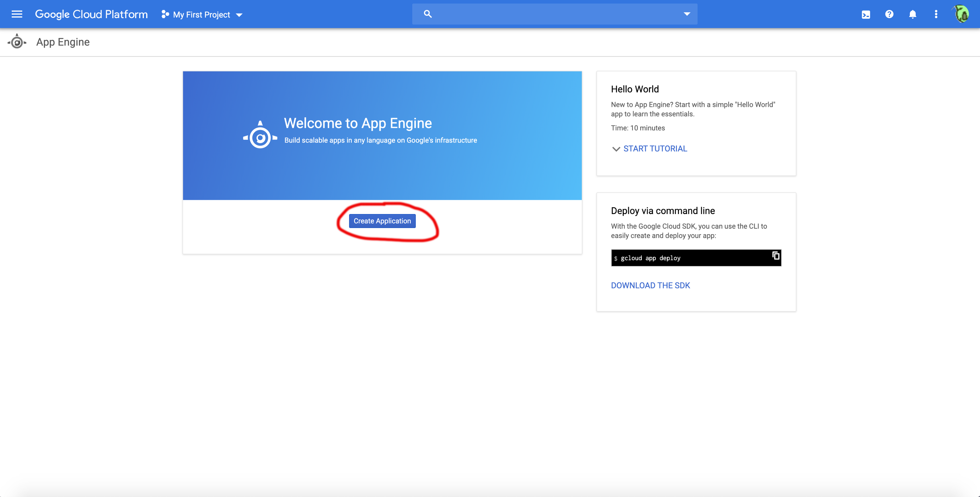Open the hamburger navigation menu

pos(17,14)
